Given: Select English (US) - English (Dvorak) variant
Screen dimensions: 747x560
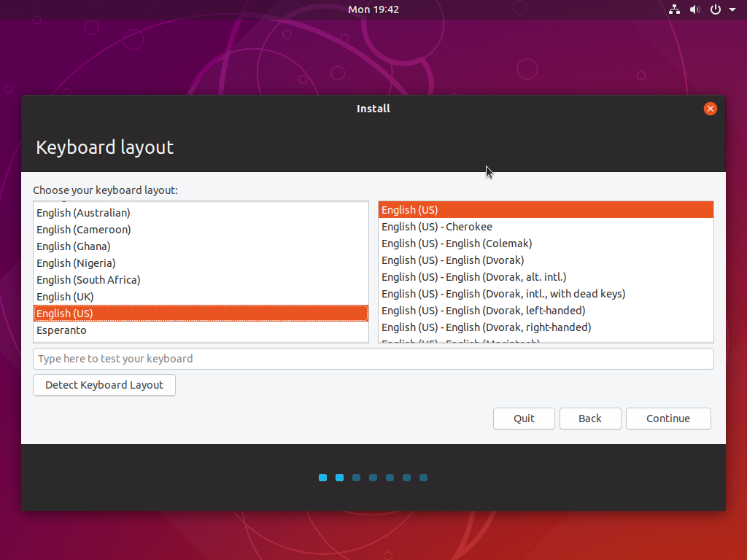Looking at the screenshot, I should pos(546,260).
